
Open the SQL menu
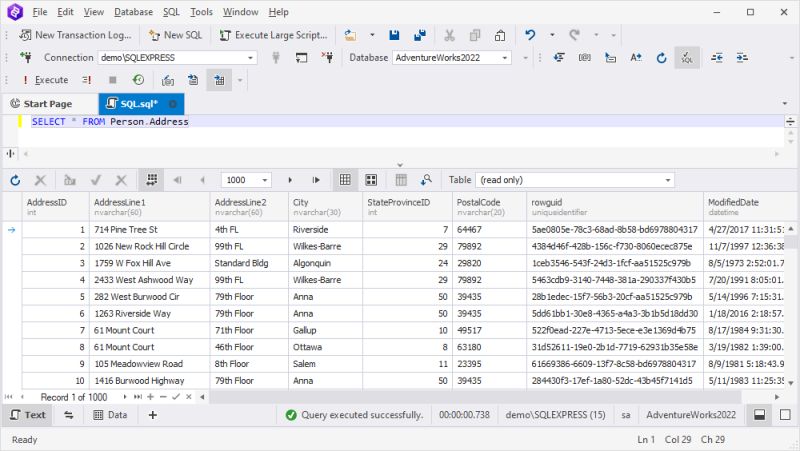[171, 12]
